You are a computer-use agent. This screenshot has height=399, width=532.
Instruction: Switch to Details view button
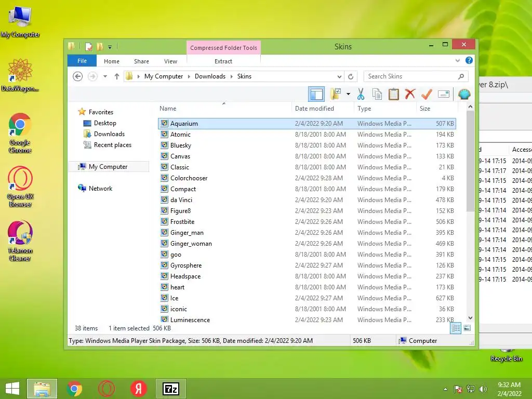456,328
